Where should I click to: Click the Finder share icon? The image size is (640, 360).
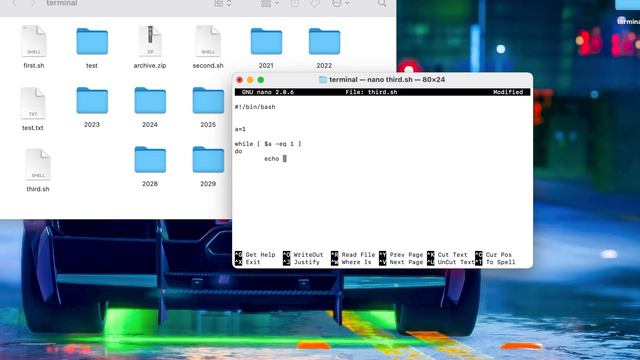tap(294, 3)
